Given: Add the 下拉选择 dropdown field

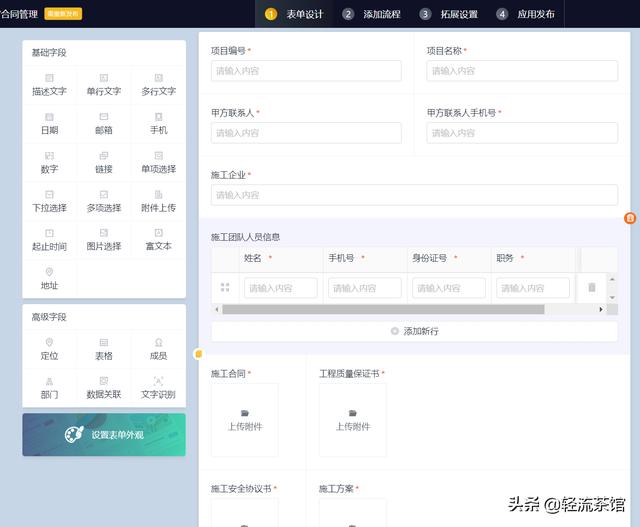Looking at the screenshot, I should tap(49, 201).
